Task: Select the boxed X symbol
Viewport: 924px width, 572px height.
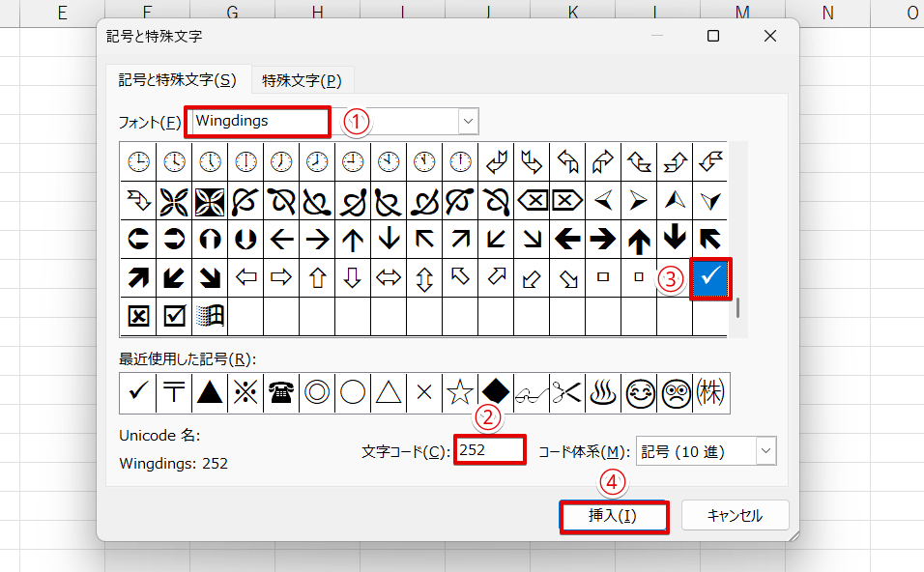Action: [138, 316]
